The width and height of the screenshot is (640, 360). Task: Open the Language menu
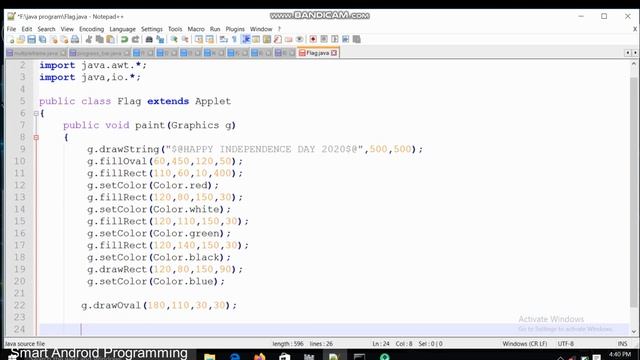(122, 29)
